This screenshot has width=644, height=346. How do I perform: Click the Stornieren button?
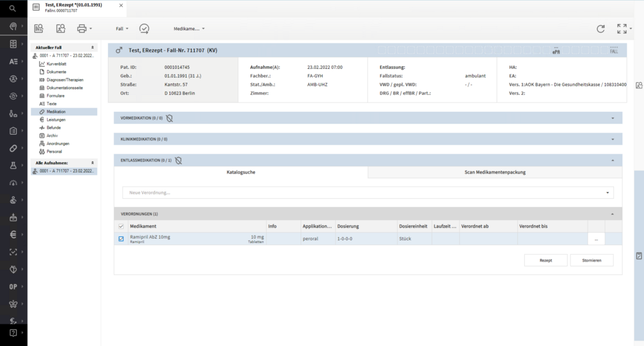(591, 260)
